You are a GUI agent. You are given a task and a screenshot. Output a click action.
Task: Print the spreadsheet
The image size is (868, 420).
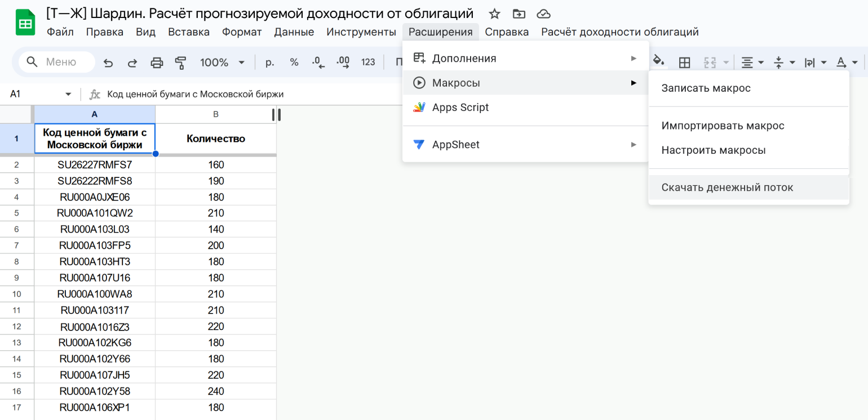[157, 62]
